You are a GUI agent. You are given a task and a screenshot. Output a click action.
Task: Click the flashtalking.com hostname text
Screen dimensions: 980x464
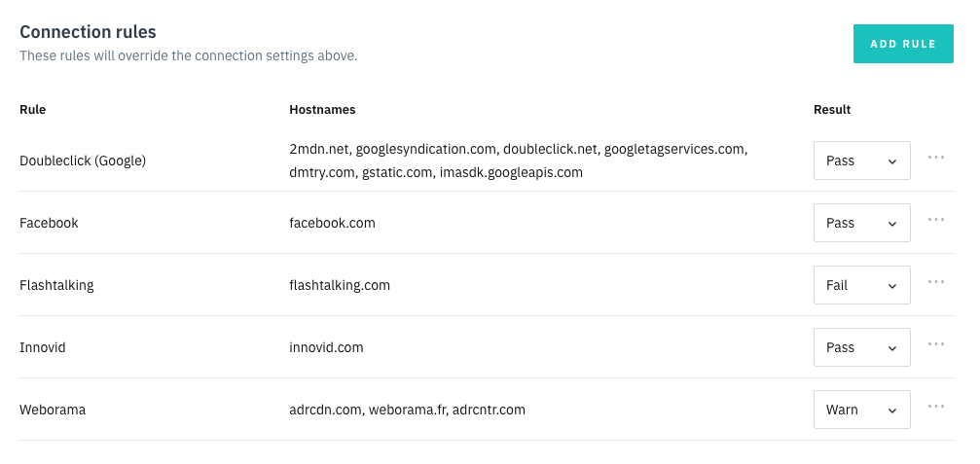[x=340, y=285]
